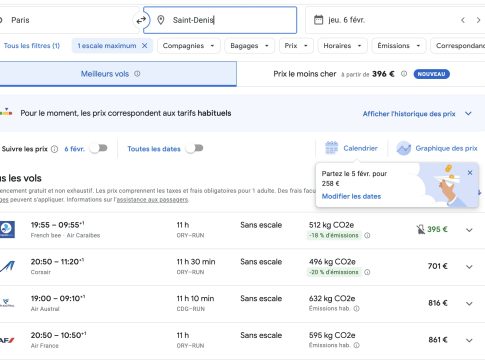Go to next departure date
This screenshot has height=360, width=485.
pos(478,20)
